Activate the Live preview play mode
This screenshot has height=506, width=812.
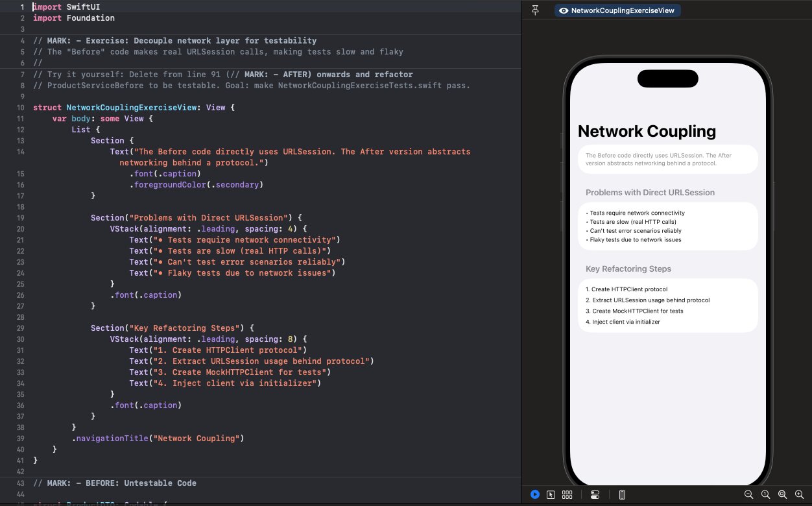pyautogui.click(x=535, y=494)
